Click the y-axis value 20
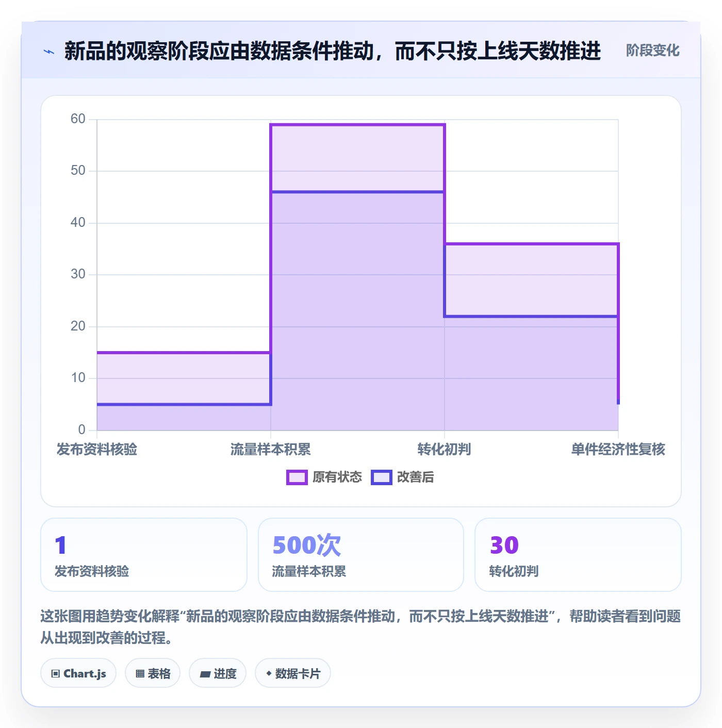The height and width of the screenshot is (728, 722). pos(78,326)
